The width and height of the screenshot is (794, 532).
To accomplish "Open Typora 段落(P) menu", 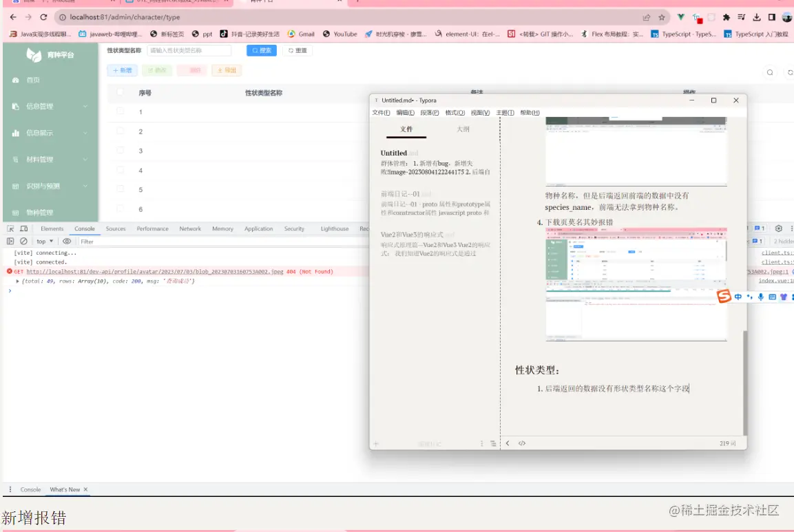I will click(x=430, y=113).
